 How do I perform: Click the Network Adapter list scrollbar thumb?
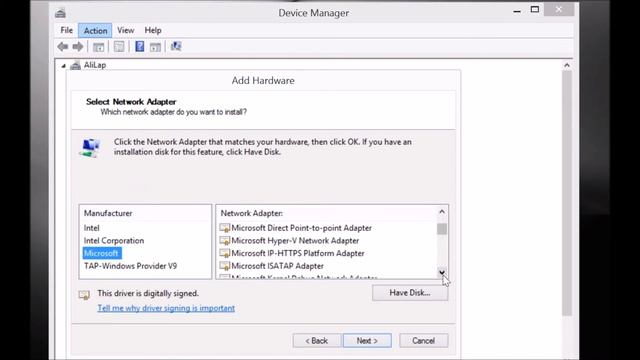(442, 229)
